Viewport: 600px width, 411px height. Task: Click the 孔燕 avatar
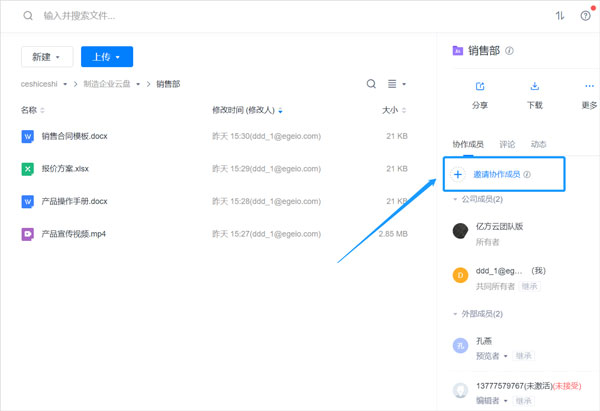pyautogui.click(x=460, y=346)
